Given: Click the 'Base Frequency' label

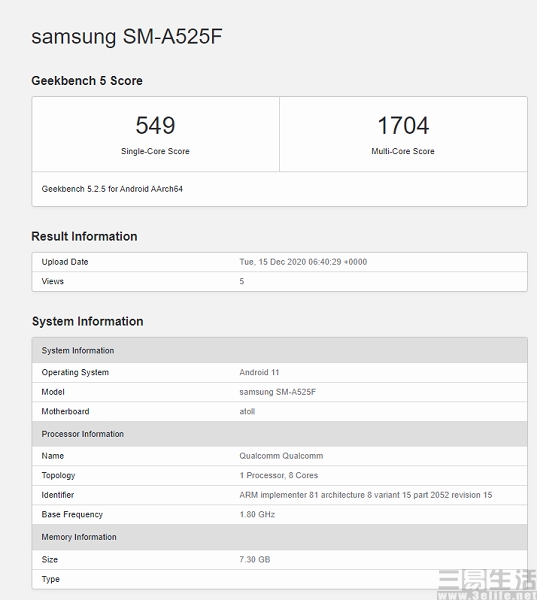Looking at the screenshot, I should [x=72, y=514].
